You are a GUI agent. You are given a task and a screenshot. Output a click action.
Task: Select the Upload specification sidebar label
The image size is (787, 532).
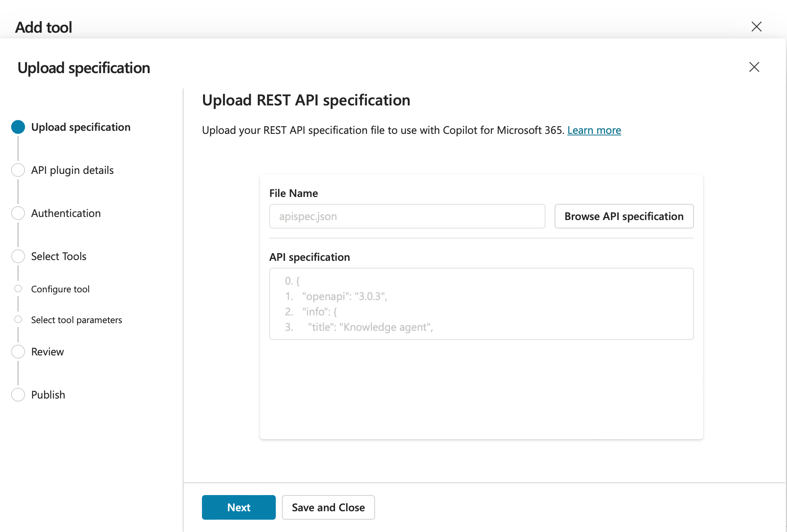[x=80, y=127]
